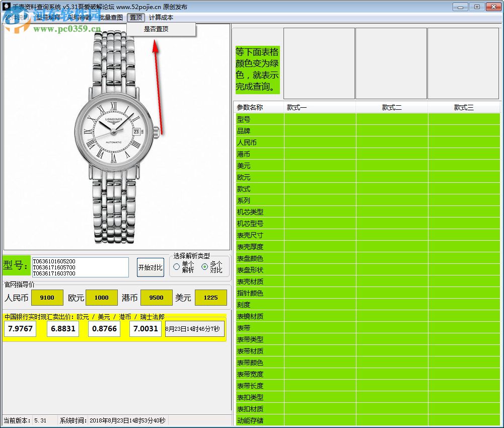This screenshot has height=428, width=504.
Task: Select the 指针颜色 row
Action: 368,293
